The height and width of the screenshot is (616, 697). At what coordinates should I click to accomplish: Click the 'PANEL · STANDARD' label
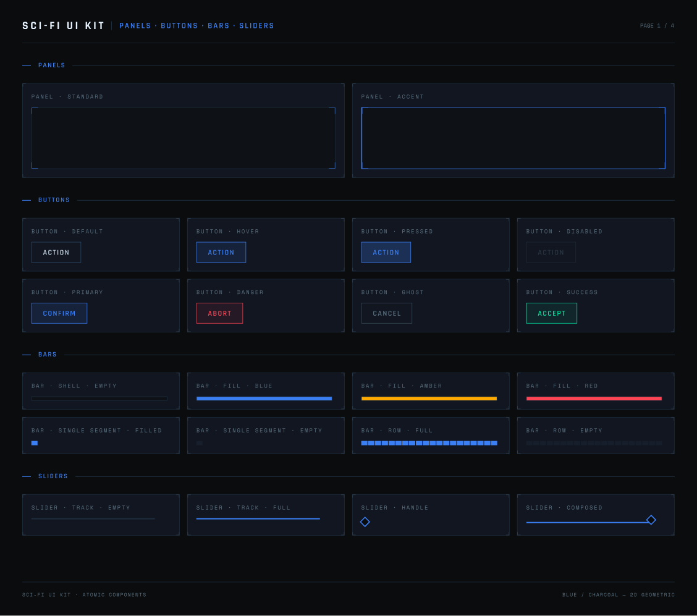[x=67, y=96]
